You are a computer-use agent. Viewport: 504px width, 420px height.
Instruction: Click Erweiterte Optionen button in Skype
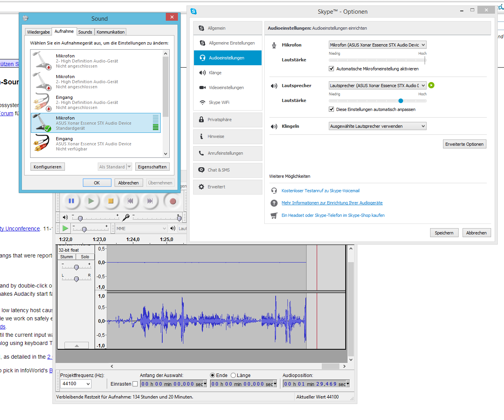[464, 144]
